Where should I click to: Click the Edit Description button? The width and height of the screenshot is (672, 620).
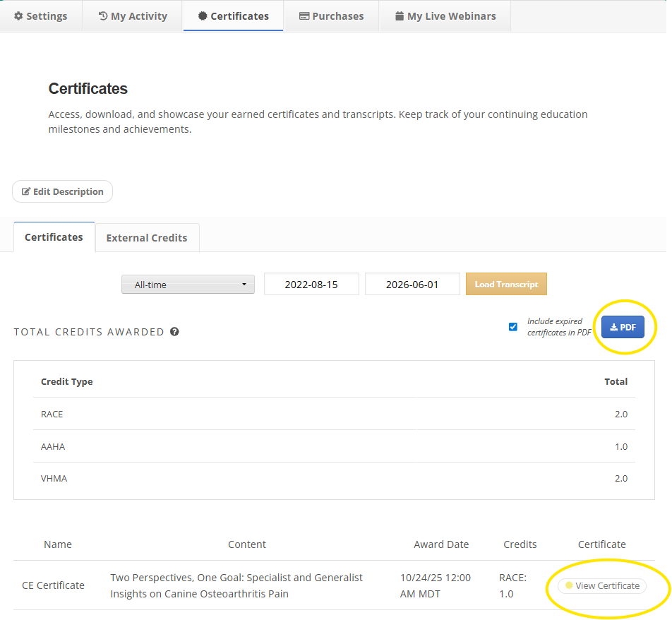click(x=63, y=191)
